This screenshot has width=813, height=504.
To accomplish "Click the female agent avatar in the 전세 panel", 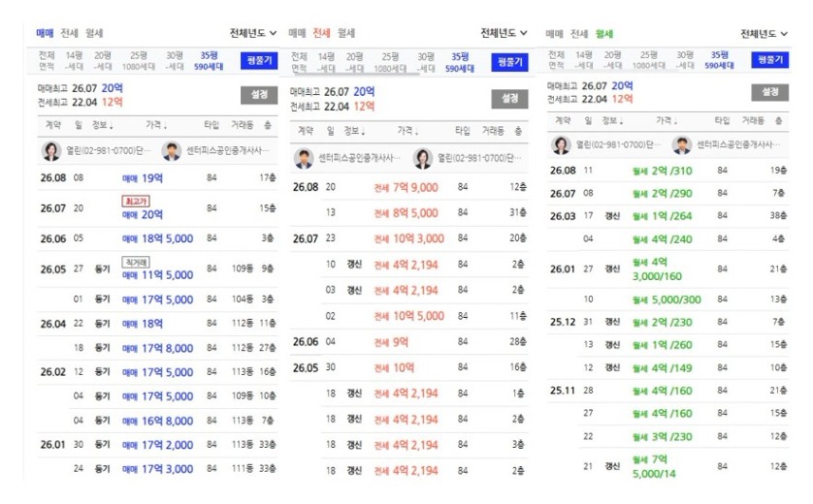I will pyautogui.click(x=423, y=158).
